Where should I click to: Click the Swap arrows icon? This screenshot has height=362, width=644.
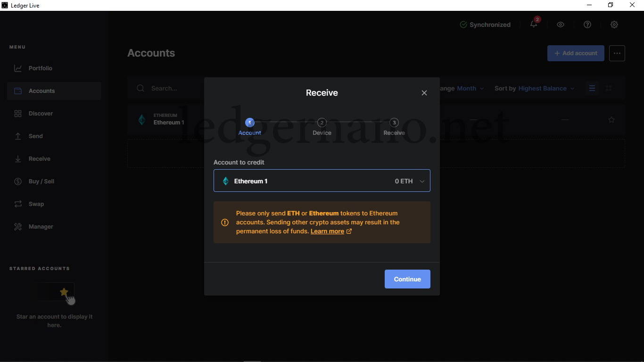[18, 204]
